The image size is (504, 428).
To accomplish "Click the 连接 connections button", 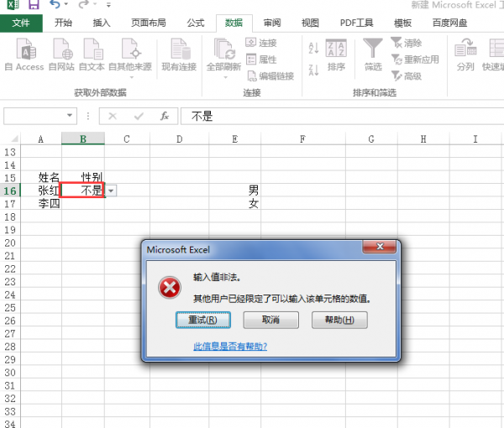I will (261, 43).
